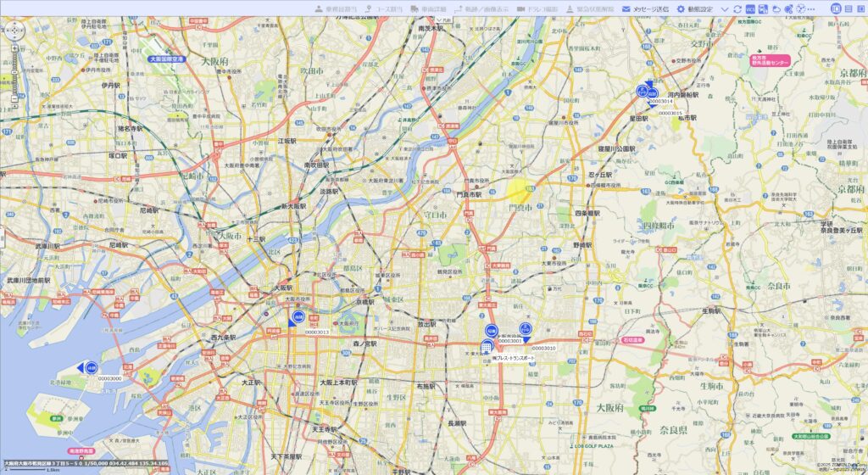Click vehicle label 00003010
The width and height of the screenshot is (868, 475).
coord(543,349)
